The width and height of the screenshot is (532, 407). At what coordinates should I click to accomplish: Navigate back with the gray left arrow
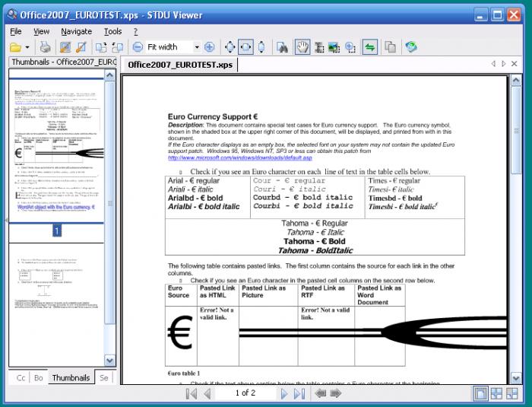click(x=320, y=393)
